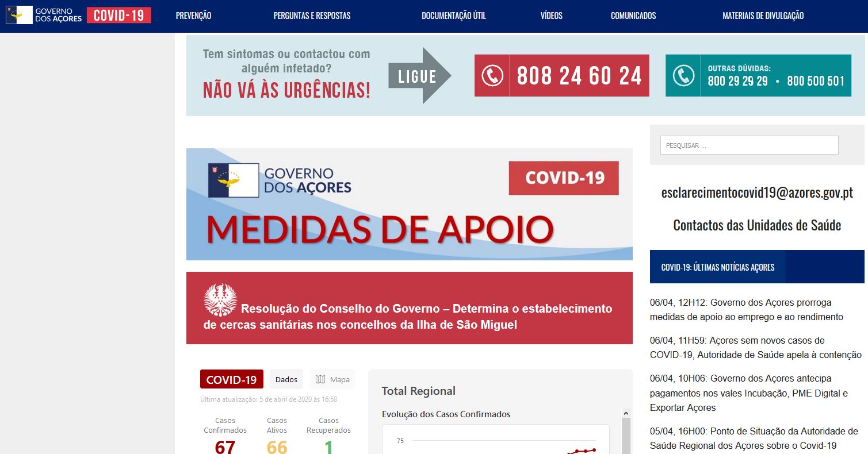Screen dimensions: 868x454
Task: Select the dark red COVID-19 dashboard tab
Action: coord(231,379)
